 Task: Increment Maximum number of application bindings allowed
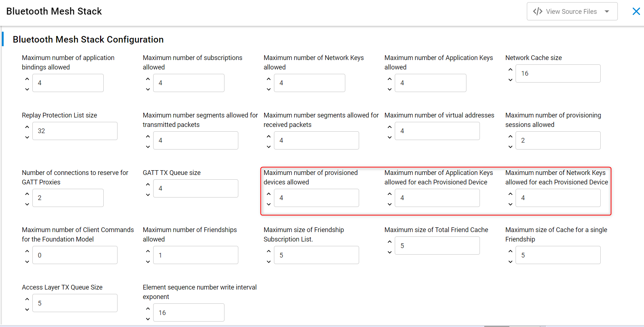27,79
